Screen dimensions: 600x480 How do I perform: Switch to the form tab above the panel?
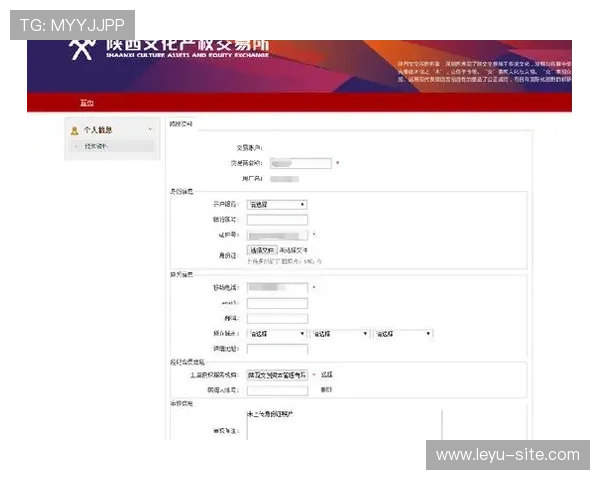[181, 124]
